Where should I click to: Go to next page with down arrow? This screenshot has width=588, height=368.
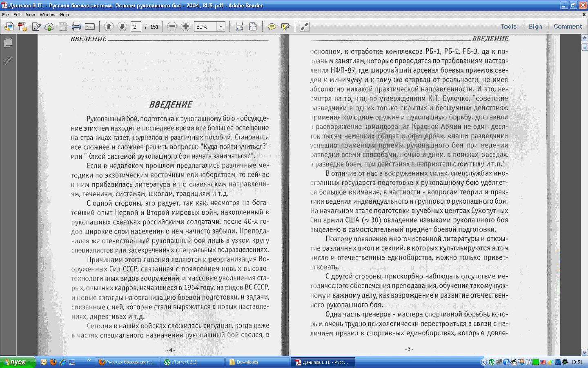coord(122,27)
